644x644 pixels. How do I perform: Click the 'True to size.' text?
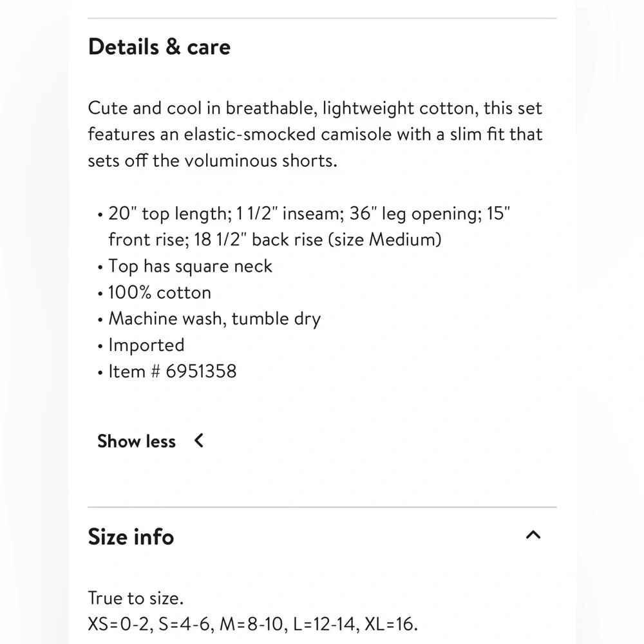(x=135, y=598)
